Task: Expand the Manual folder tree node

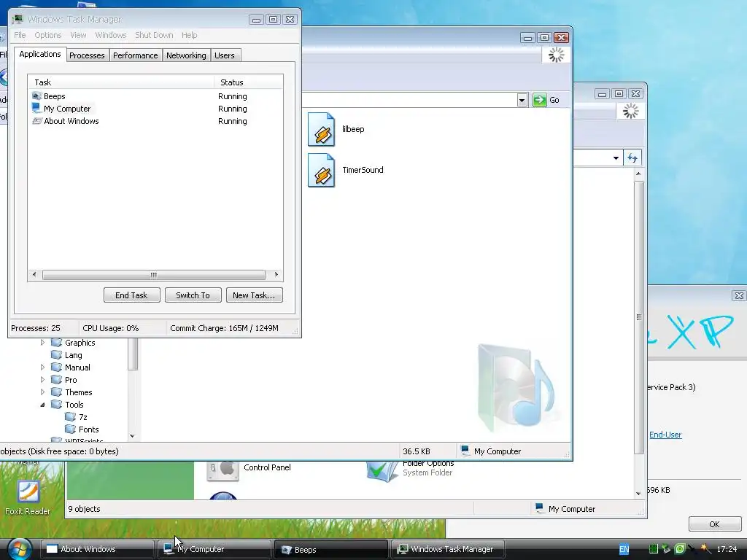Action: click(x=42, y=367)
